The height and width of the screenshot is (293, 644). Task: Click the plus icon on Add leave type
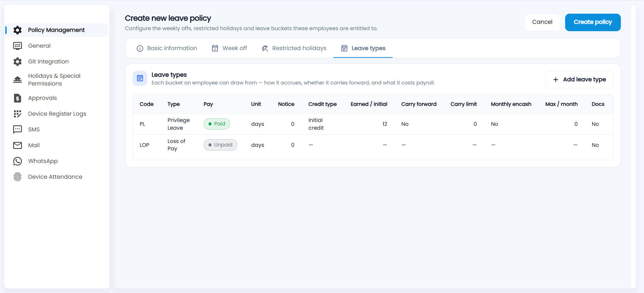(556, 80)
